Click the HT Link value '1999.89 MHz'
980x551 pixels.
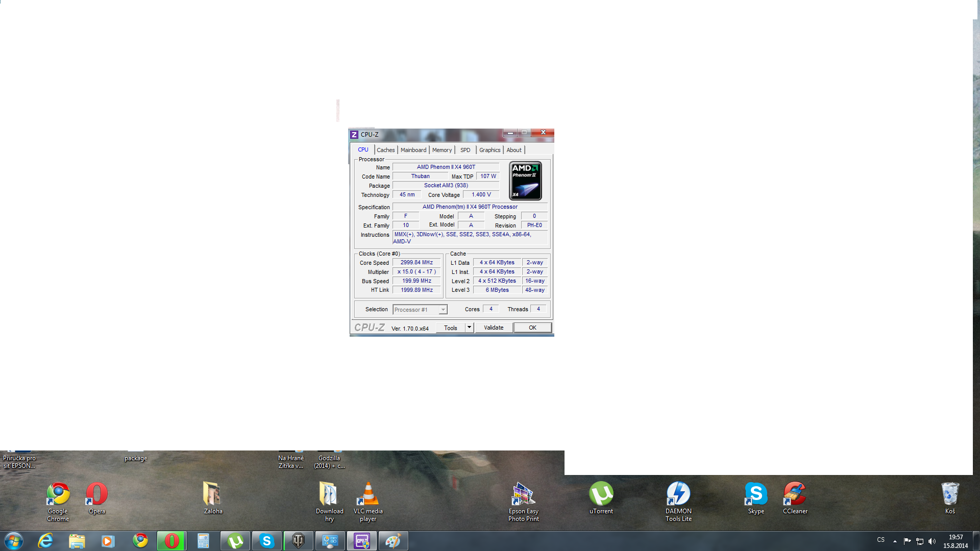[x=416, y=290]
